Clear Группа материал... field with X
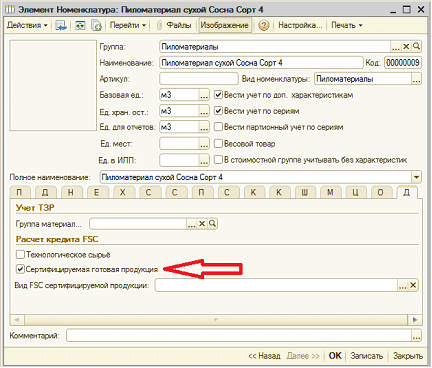 (x=202, y=224)
